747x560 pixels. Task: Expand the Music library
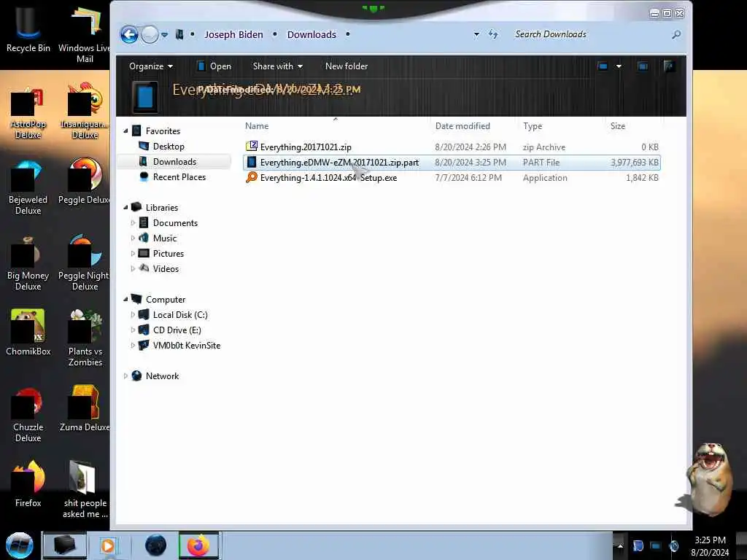[x=133, y=238]
